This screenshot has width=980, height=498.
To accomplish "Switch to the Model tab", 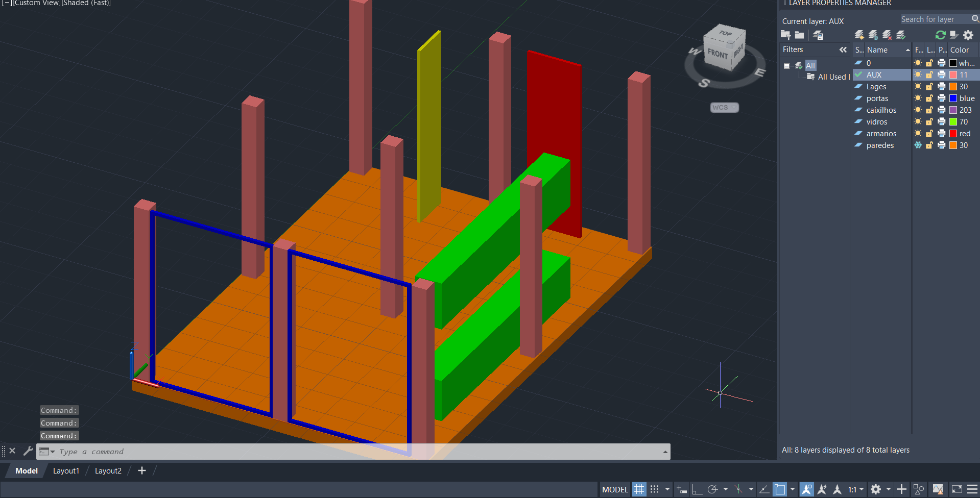I will click(27, 470).
